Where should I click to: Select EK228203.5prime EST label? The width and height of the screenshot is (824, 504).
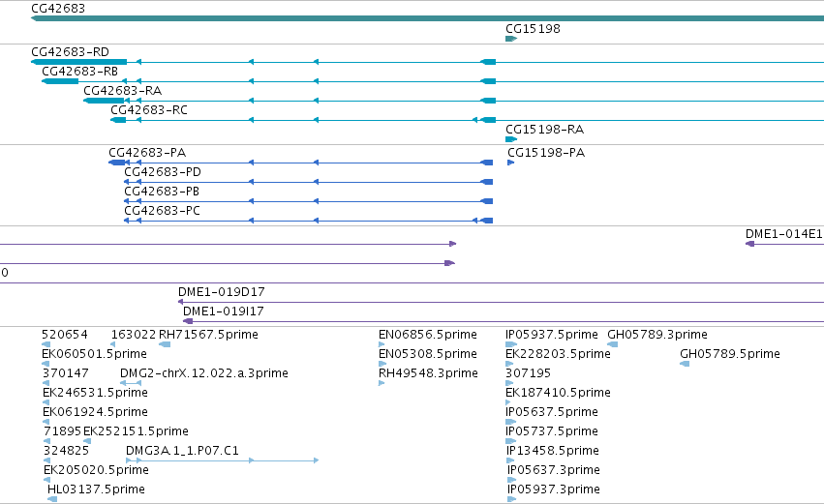click(x=558, y=354)
